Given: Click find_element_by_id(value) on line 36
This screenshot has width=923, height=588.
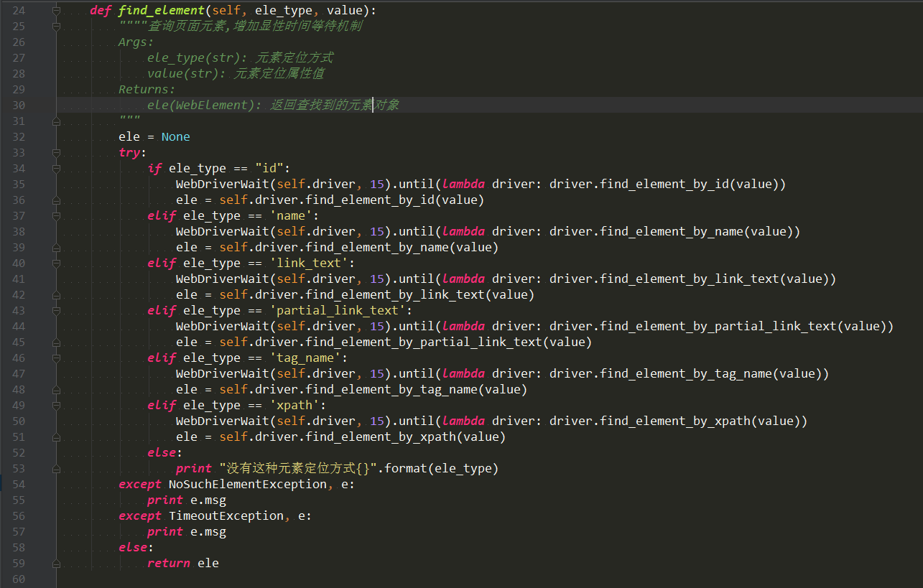Looking at the screenshot, I should pyautogui.click(x=395, y=200).
